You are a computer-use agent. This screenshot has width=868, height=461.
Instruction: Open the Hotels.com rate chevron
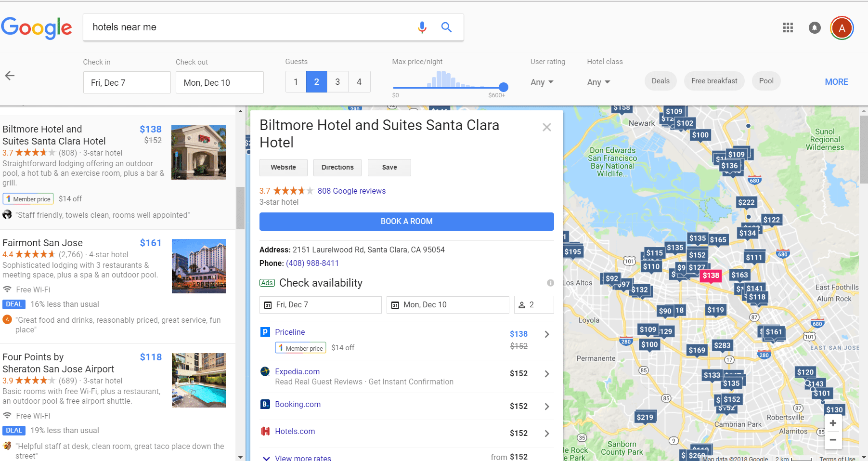(x=547, y=434)
